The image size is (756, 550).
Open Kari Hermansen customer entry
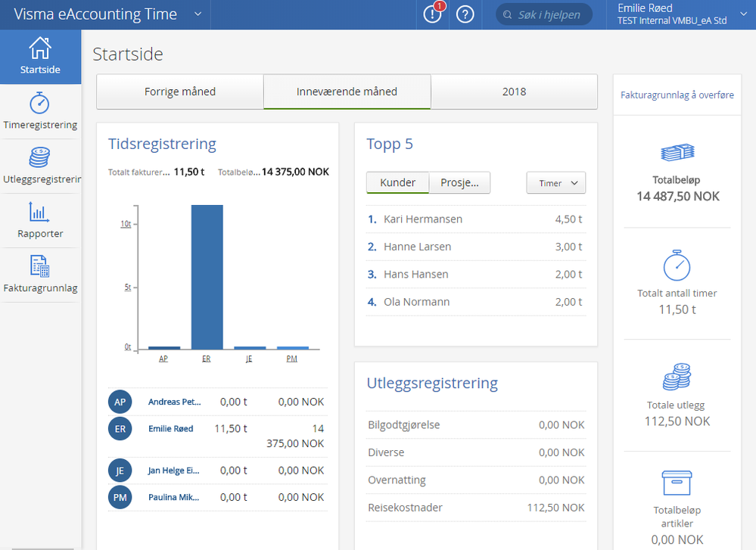[x=423, y=219]
